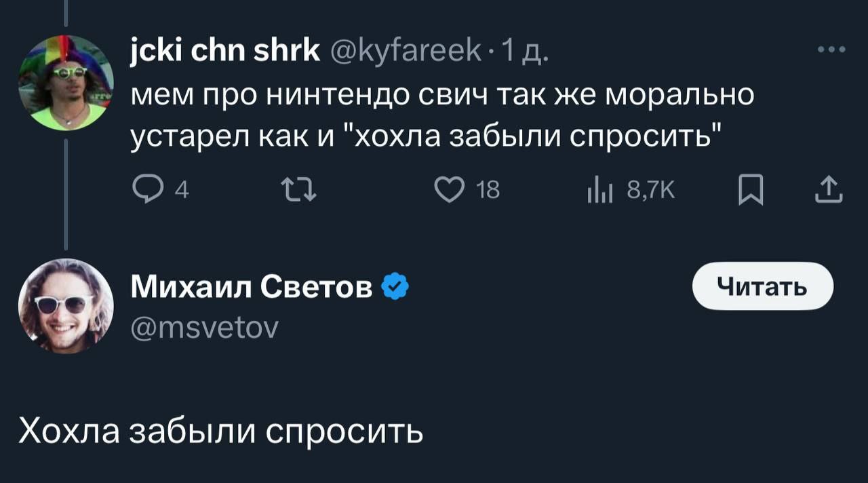Open the Михаил Светов profile name link

coord(251,288)
